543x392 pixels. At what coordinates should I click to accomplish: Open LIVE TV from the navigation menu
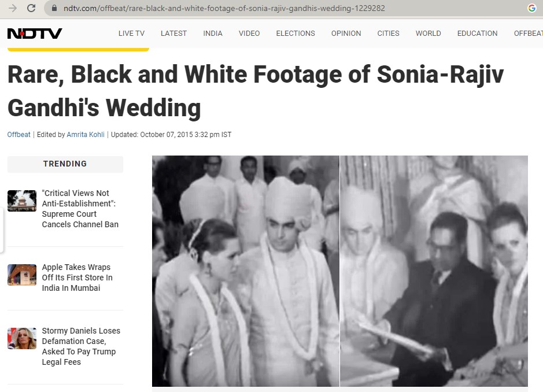coord(131,33)
